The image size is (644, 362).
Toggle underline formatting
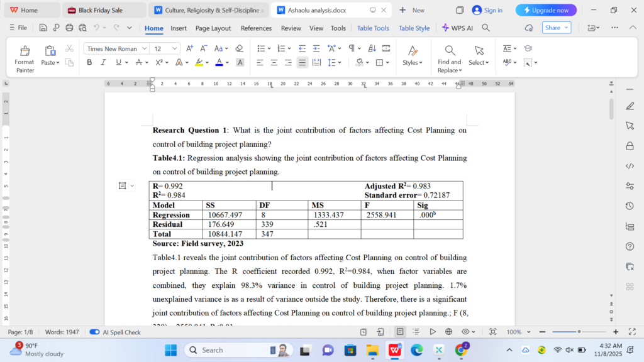point(118,62)
